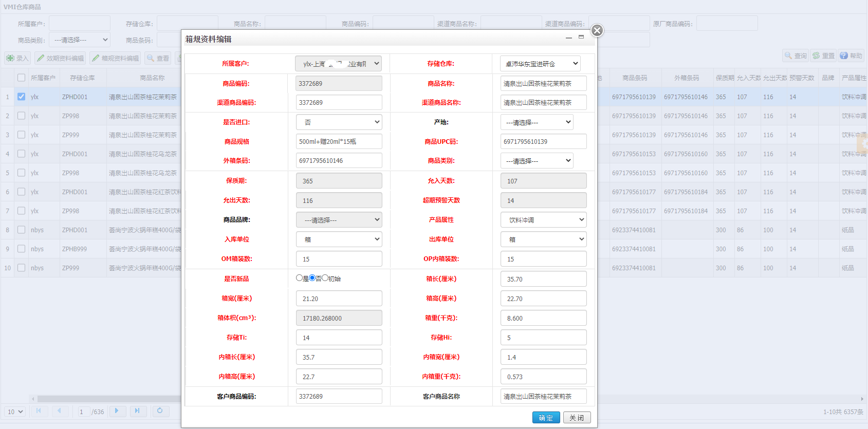Go to last page in pager
The image size is (868, 429).
(137, 411)
